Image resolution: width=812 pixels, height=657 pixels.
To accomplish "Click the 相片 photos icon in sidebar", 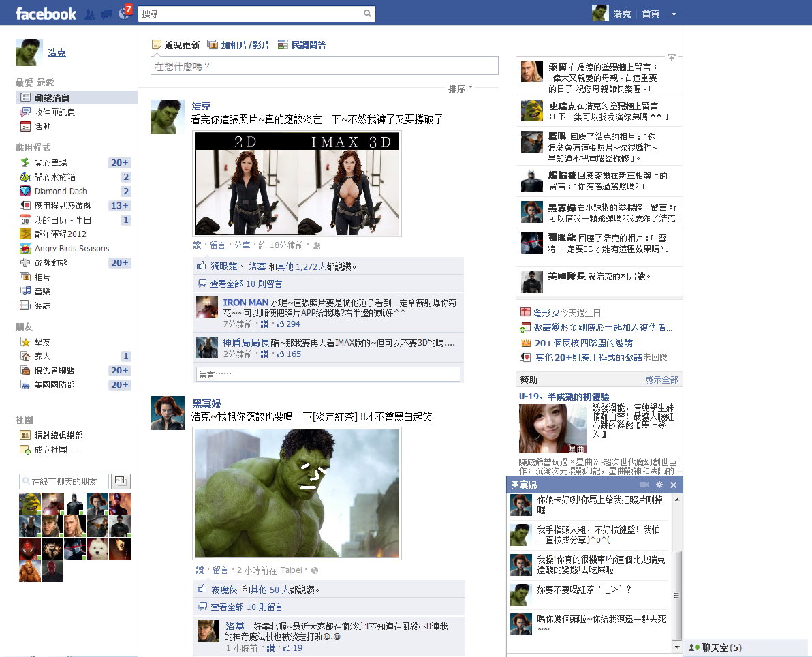I will point(25,277).
